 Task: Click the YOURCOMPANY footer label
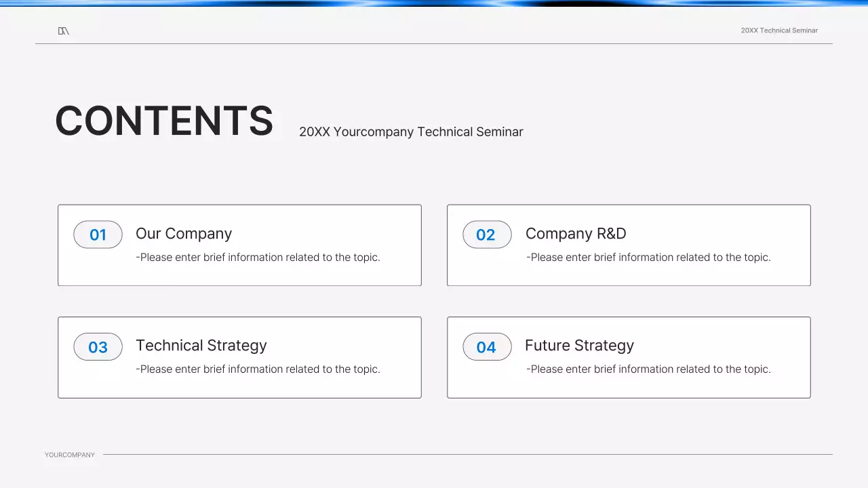(x=70, y=455)
